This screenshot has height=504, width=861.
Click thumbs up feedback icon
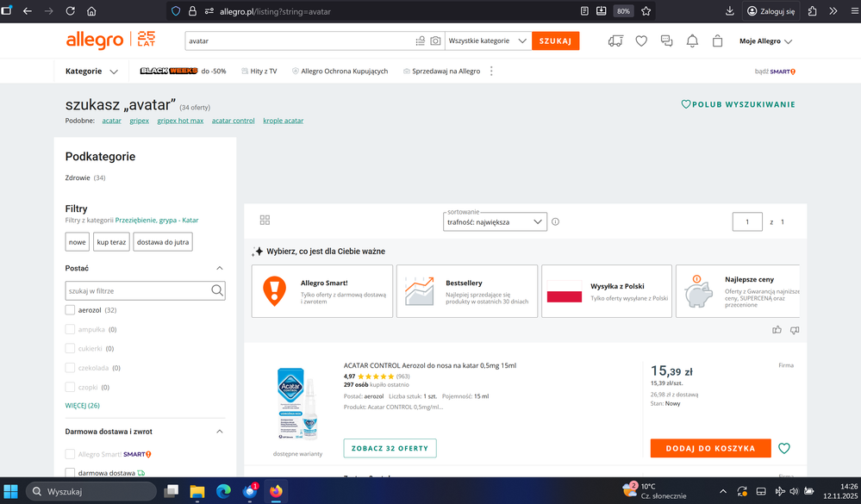tap(777, 329)
